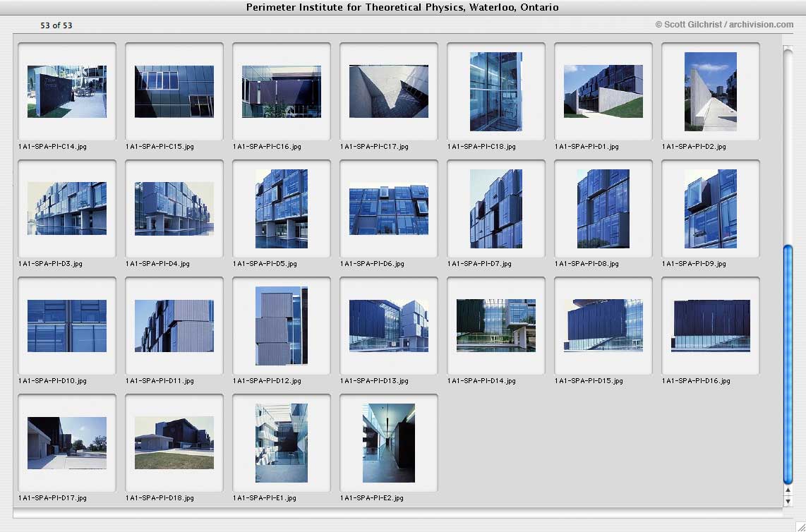Viewport: 806px width, 532px height.
Task: Open the thumbnail for 1A1-SPA-PI-D14.jpg
Action: pyautogui.click(x=496, y=326)
